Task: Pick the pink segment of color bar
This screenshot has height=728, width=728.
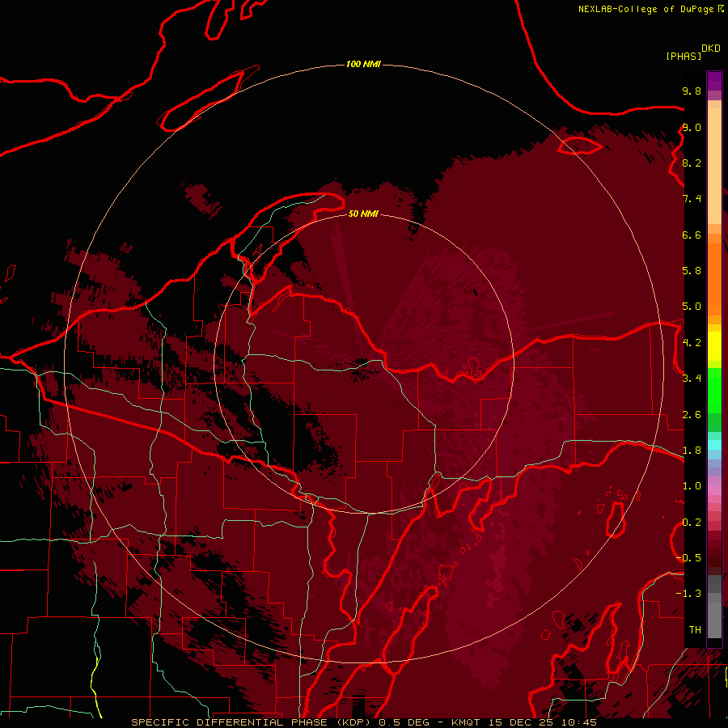Action: click(714, 490)
